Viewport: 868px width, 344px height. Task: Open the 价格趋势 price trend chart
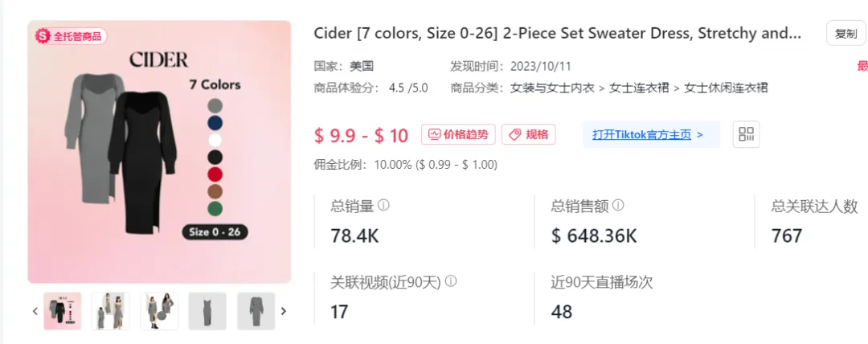pyautogui.click(x=458, y=134)
